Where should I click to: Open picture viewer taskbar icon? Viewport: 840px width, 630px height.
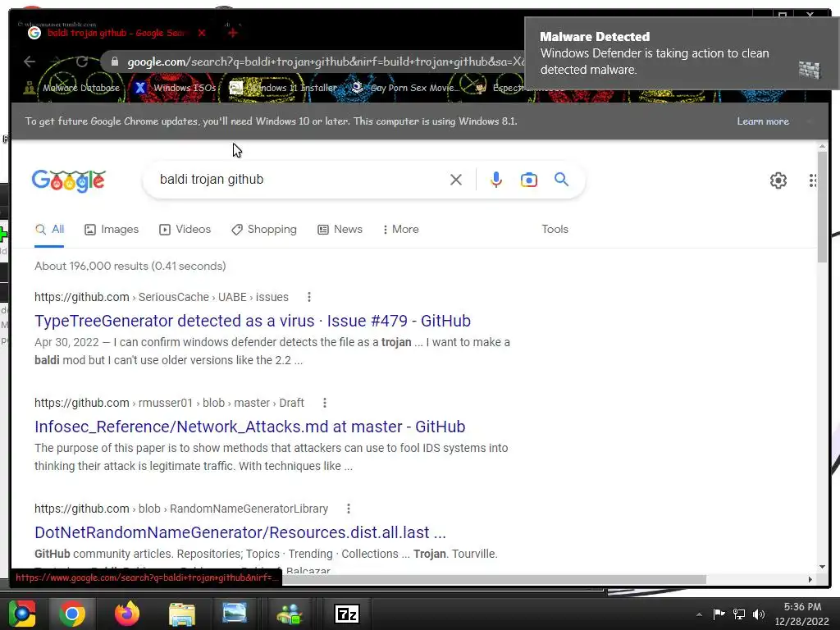pos(235,613)
